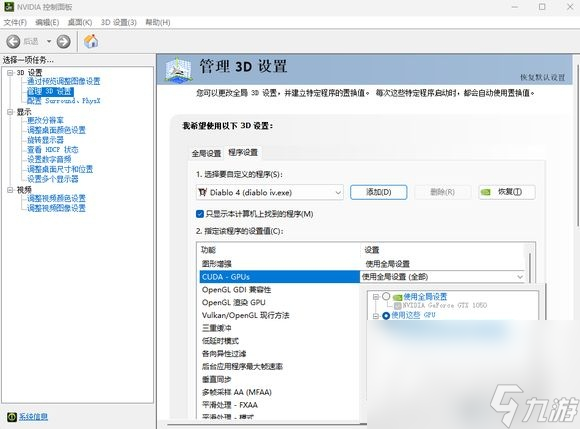Select the 使用全局设置 radio button
Image resolution: width=580 pixels, height=429 pixels.
tap(386, 296)
